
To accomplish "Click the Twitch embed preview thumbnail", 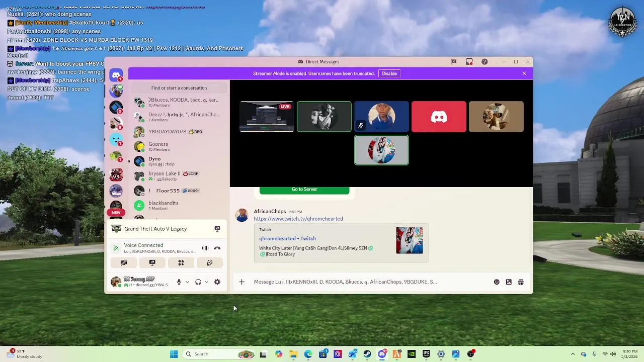I will coord(410,240).
